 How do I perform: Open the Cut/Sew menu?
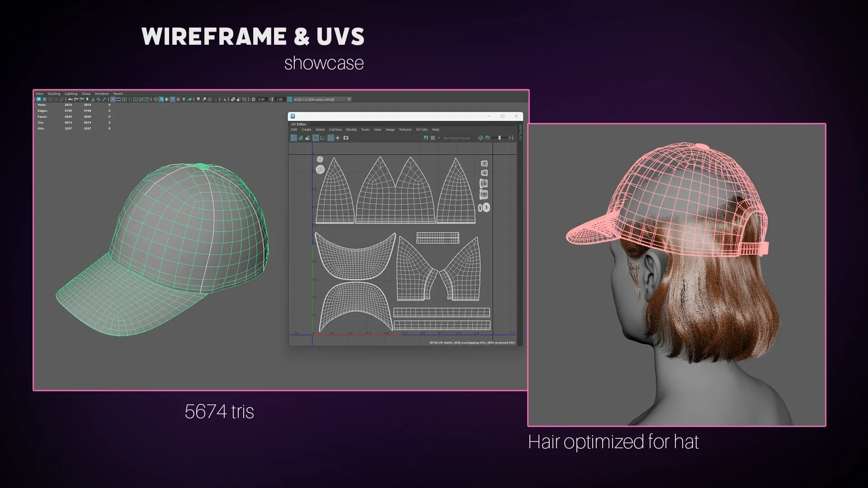click(335, 130)
